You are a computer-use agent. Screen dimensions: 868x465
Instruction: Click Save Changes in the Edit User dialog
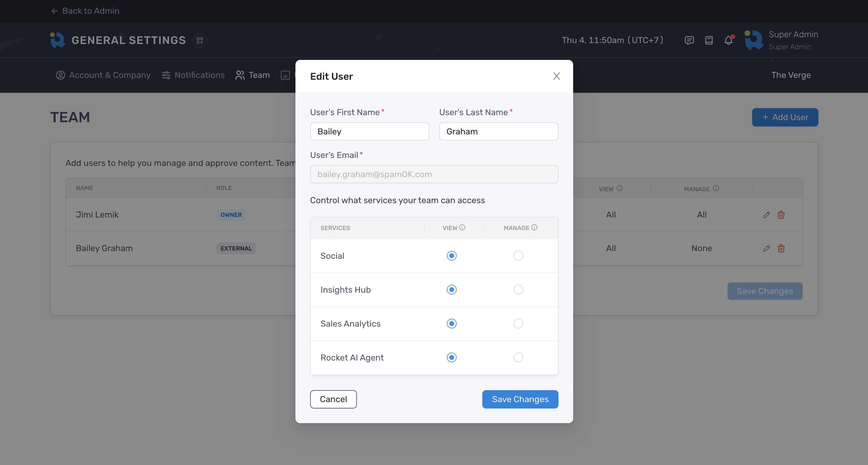pyautogui.click(x=520, y=399)
